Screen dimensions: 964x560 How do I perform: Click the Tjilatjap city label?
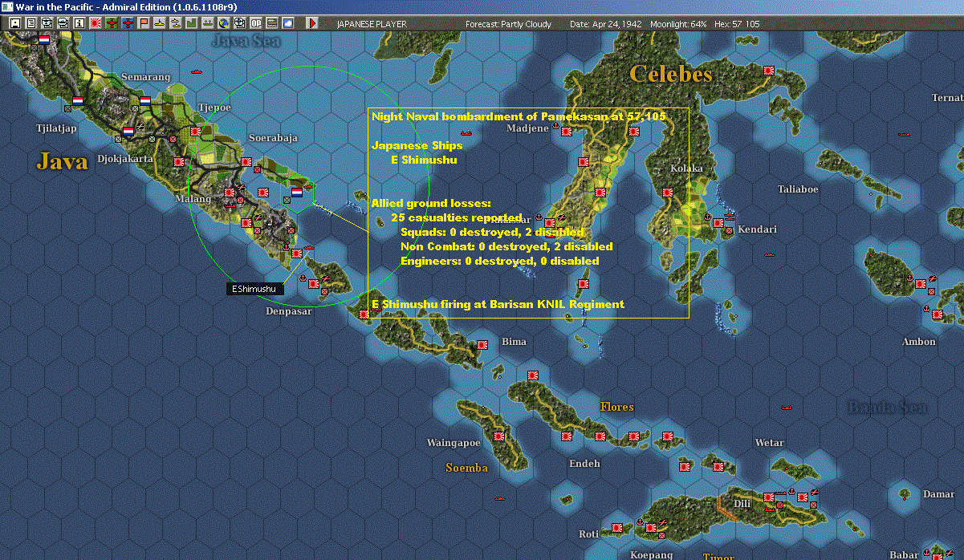[x=56, y=128]
